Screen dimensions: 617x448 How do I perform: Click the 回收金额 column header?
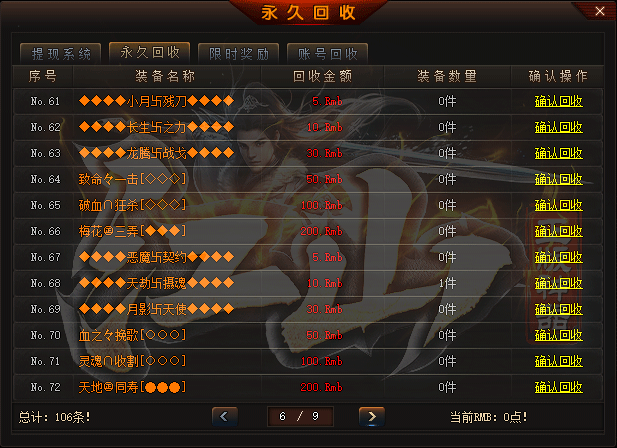coord(322,76)
